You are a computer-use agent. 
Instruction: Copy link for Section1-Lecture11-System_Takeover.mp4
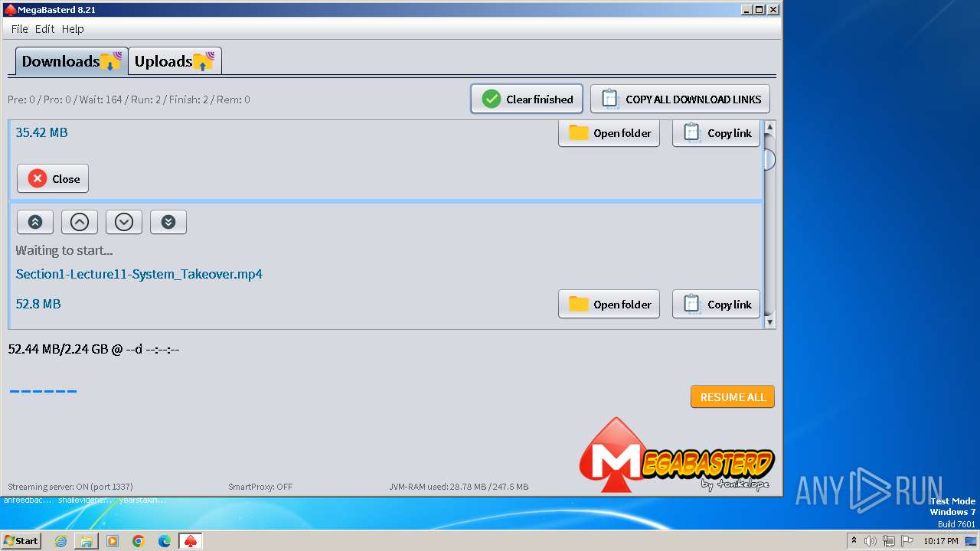point(716,304)
